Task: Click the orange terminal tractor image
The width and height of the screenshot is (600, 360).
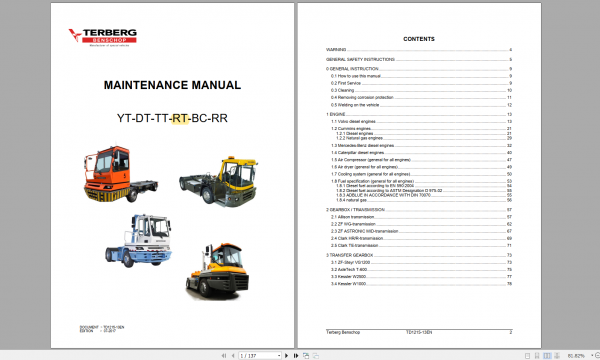Action: [120, 174]
